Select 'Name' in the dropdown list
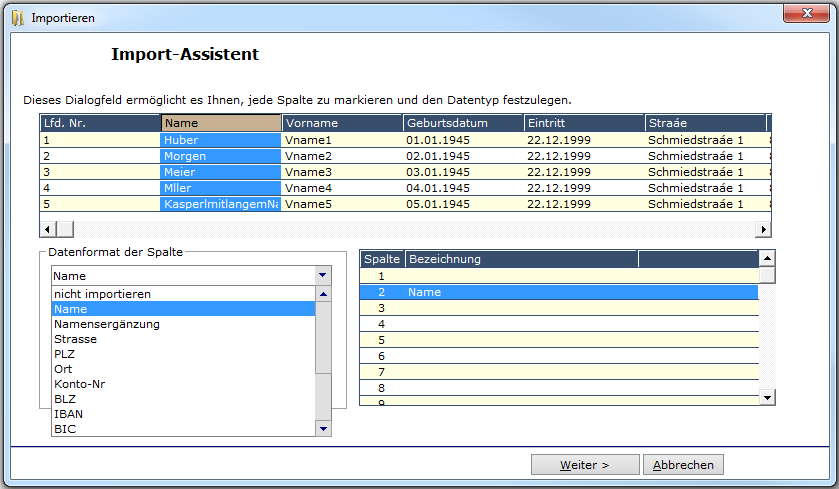 (183, 309)
